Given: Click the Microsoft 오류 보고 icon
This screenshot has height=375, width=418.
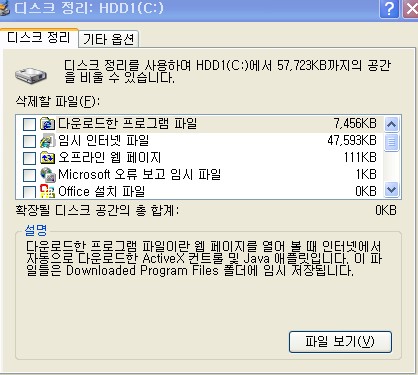Looking at the screenshot, I should coord(48,174).
